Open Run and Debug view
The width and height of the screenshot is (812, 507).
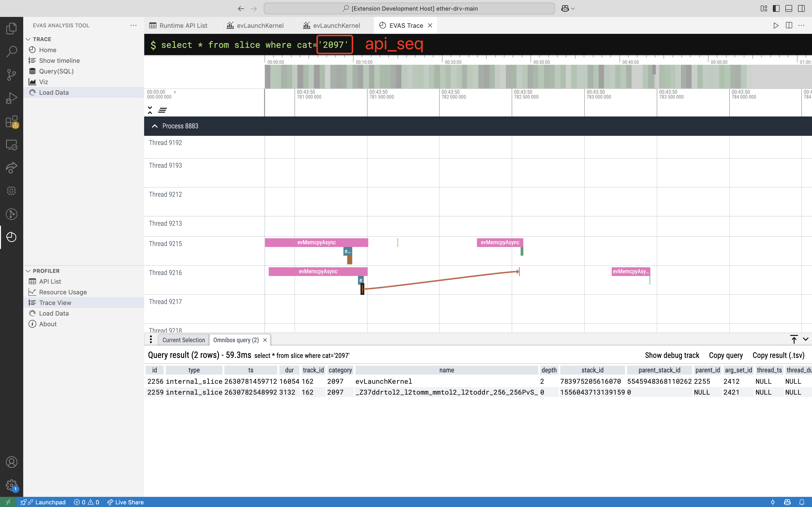(11, 98)
